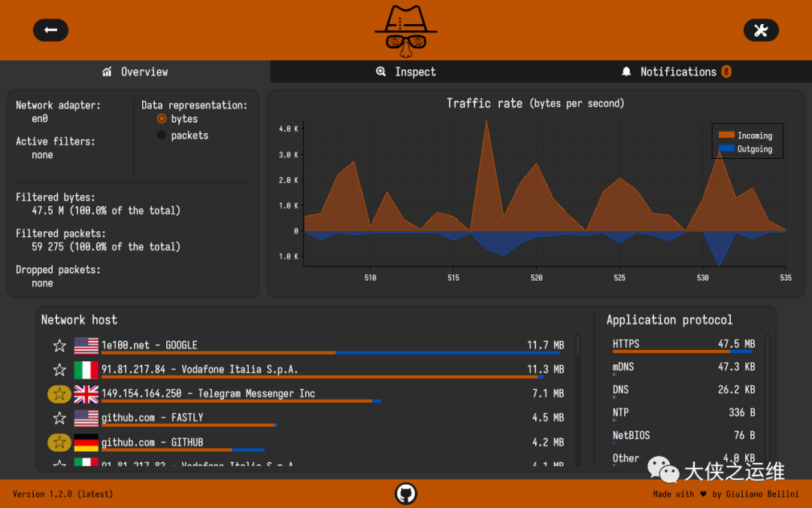Click the Traffic rate chart title
The height and width of the screenshot is (508, 812).
(x=535, y=103)
